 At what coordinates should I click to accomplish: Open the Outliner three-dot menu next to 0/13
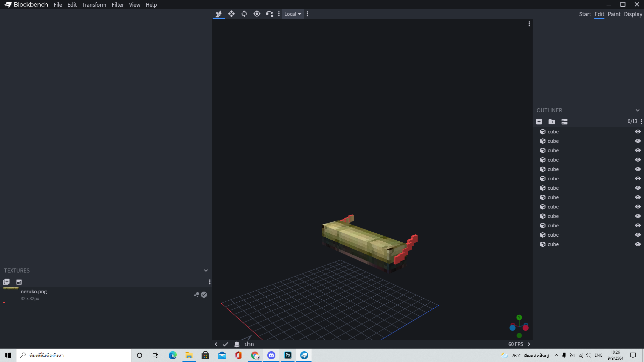tap(641, 122)
